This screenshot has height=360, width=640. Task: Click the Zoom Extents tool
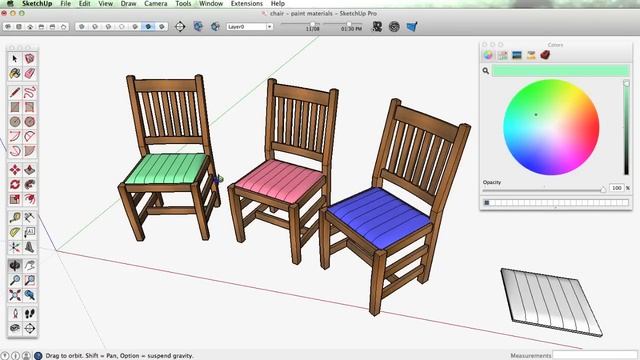tap(15, 295)
